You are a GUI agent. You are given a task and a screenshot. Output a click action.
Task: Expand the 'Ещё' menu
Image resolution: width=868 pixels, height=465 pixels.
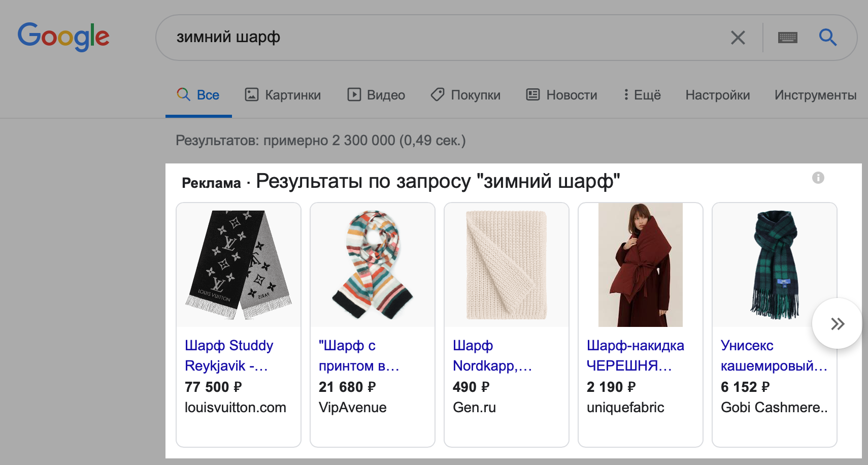coord(642,95)
